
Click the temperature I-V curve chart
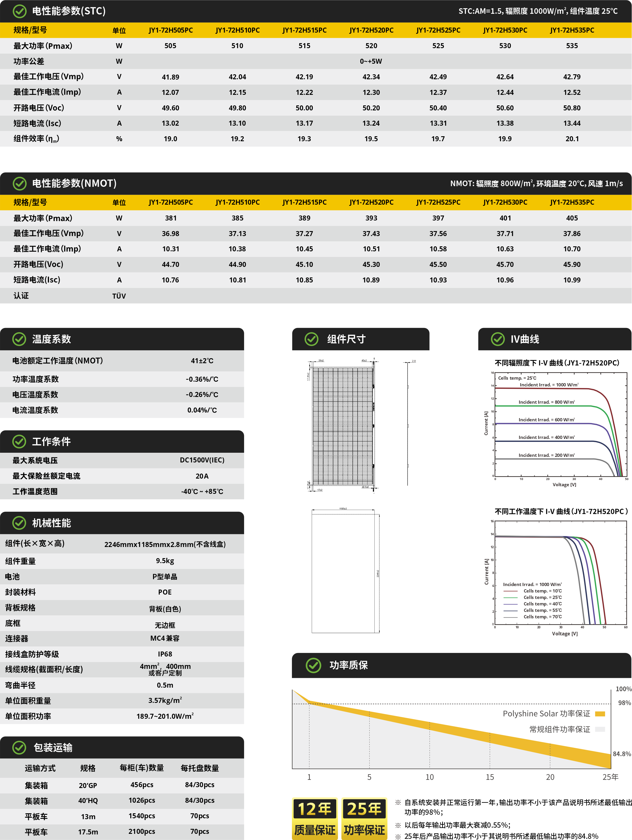tap(556, 578)
